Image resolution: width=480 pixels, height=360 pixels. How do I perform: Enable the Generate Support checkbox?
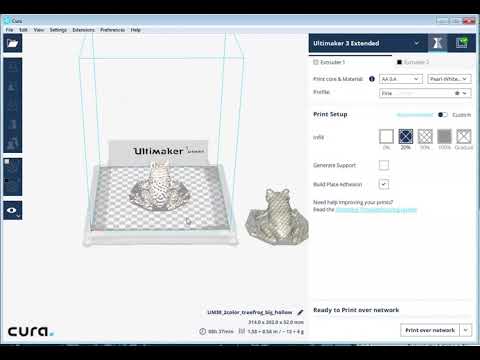pos(384,165)
